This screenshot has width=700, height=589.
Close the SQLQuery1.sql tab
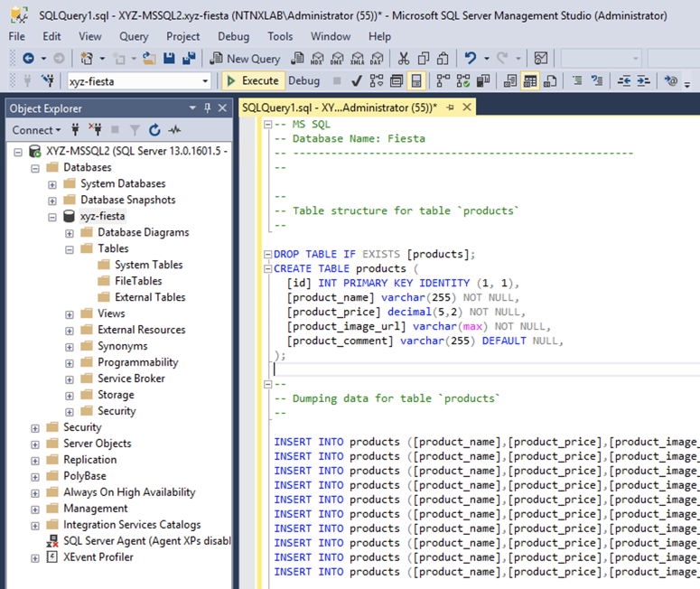pos(467,108)
